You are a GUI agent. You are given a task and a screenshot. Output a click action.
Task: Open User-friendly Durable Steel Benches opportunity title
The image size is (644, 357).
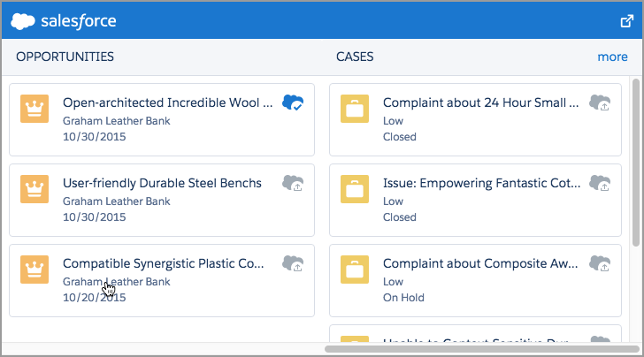coord(162,183)
